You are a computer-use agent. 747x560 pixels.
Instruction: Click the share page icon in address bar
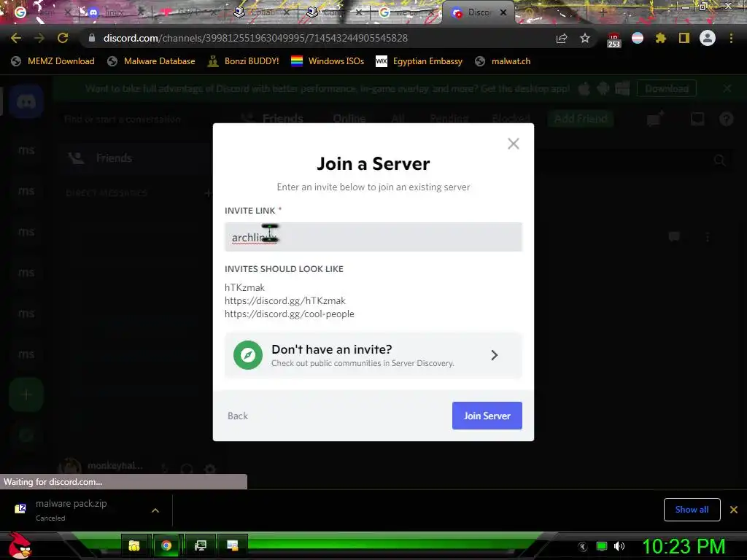pyautogui.click(x=562, y=39)
